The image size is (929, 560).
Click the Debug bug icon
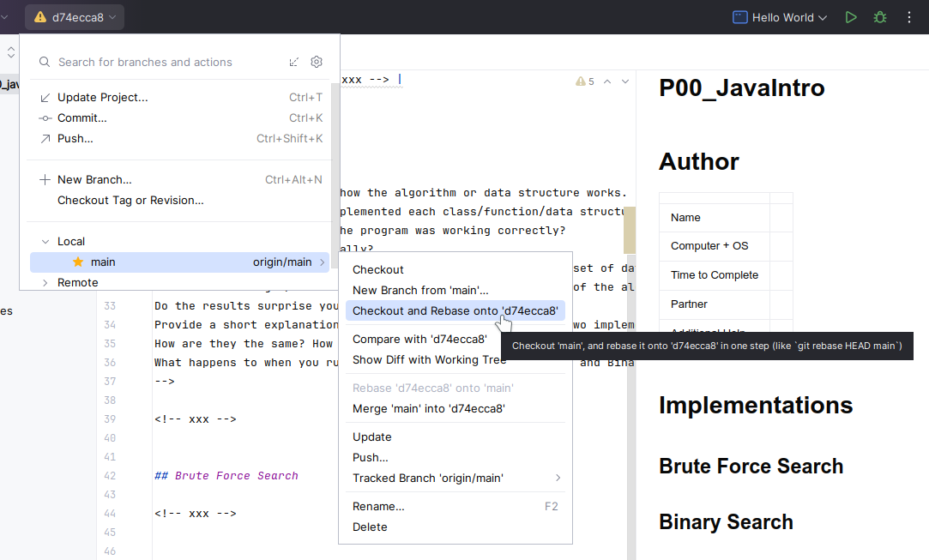(x=879, y=17)
